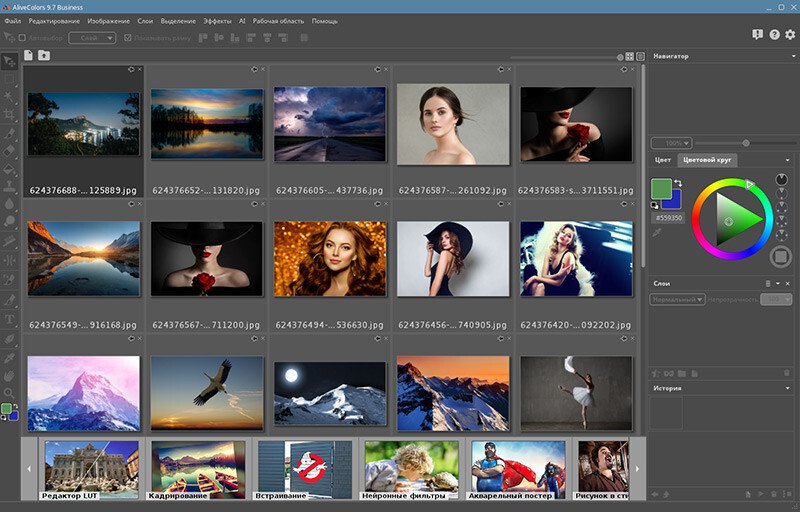800x512 pixels.
Task: Open the Слой dropdown in options bar
Action: coord(91,38)
